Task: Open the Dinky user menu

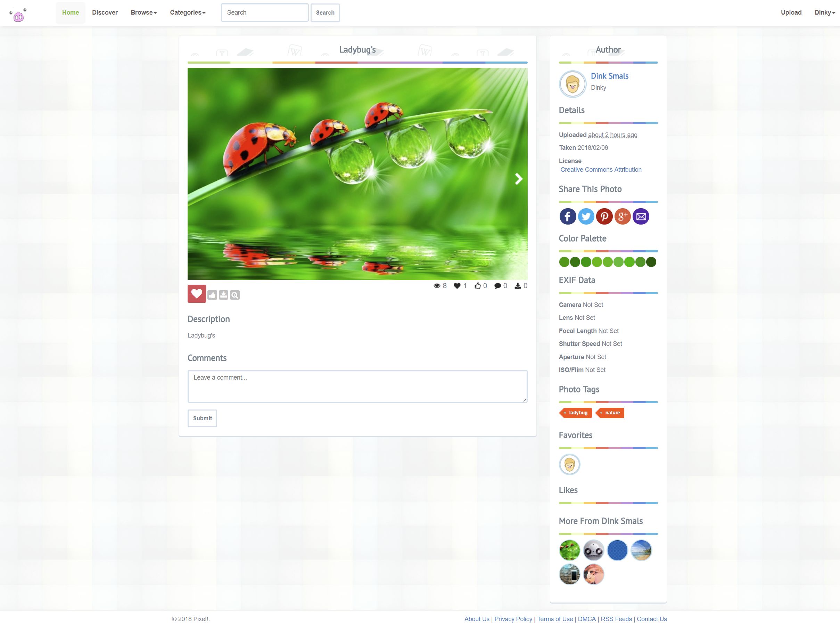Action: (824, 13)
